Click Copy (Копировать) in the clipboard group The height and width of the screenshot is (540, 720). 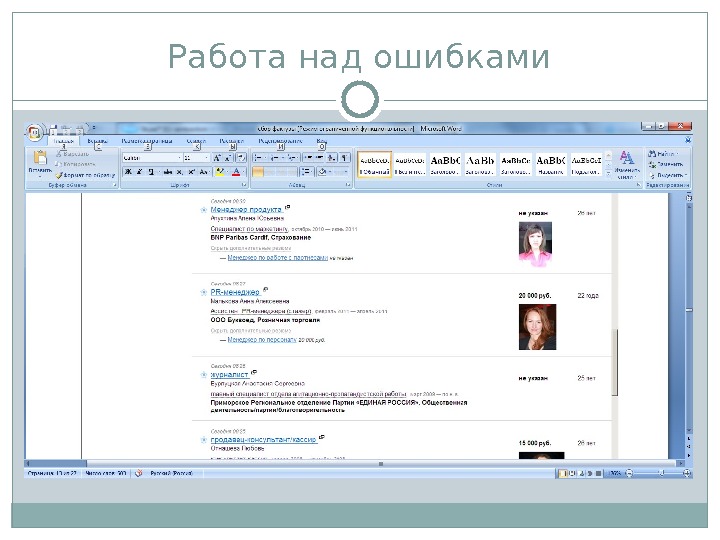tap(75, 164)
